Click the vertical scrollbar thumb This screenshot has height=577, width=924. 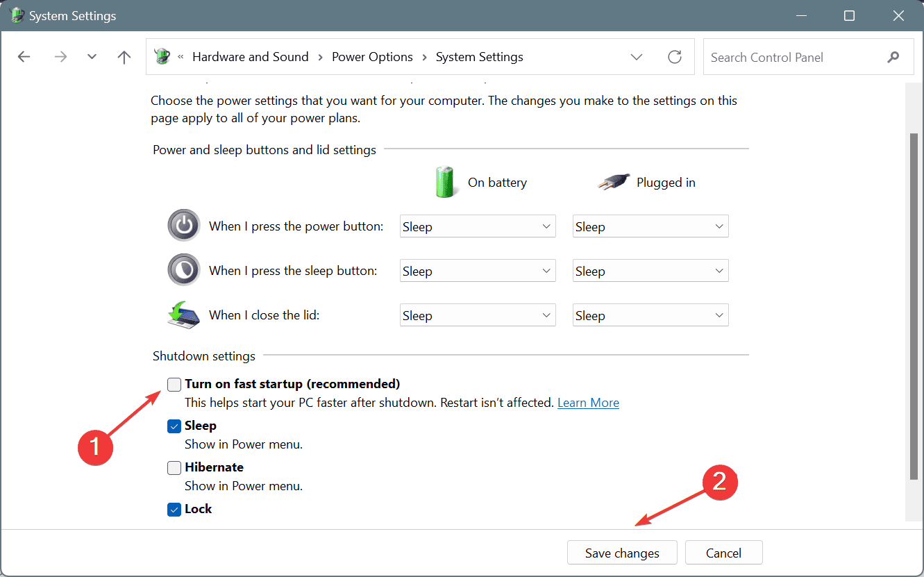click(x=914, y=306)
